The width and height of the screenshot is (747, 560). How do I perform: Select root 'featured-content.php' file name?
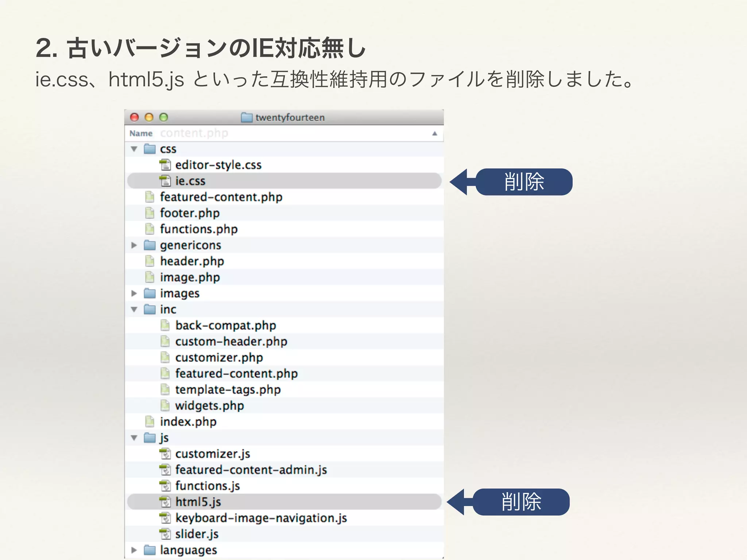(221, 197)
